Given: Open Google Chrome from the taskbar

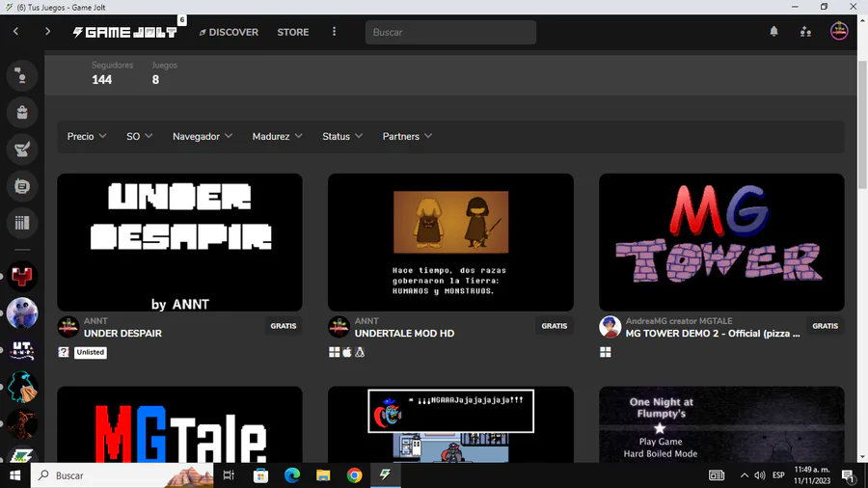Looking at the screenshot, I should (354, 475).
